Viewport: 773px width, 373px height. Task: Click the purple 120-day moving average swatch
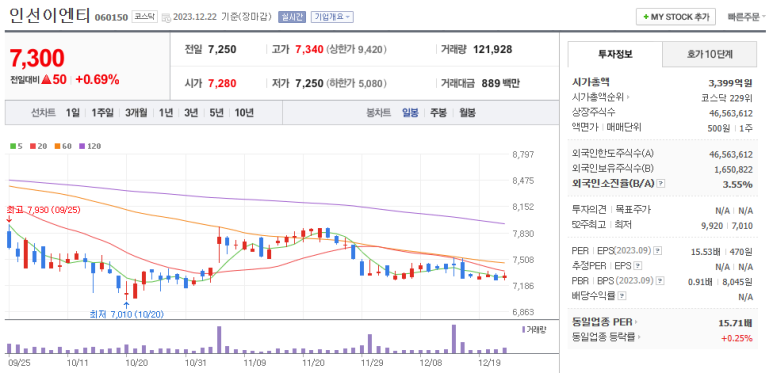click(x=82, y=146)
